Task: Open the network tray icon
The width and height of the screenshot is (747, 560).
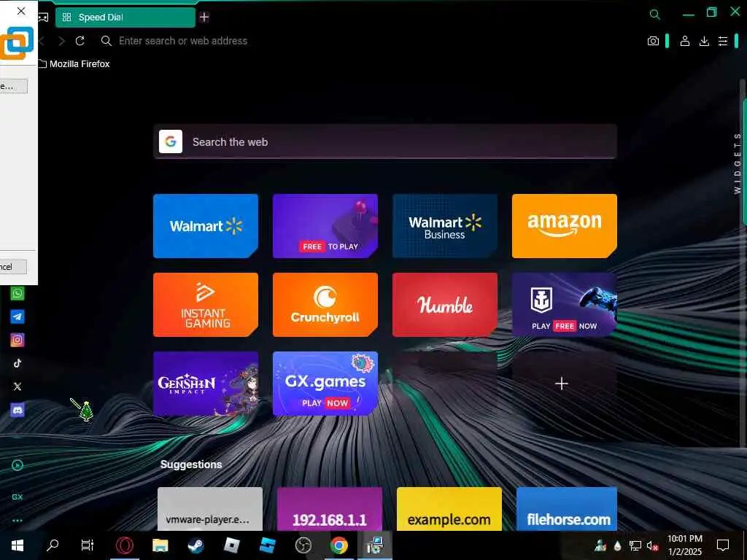Action: point(635,545)
